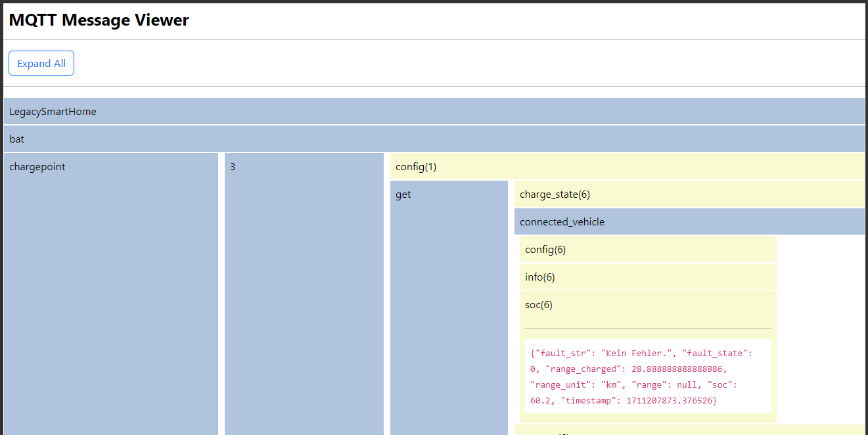Click the soc value 60.2
The height and width of the screenshot is (435, 868).
pyautogui.click(x=542, y=400)
